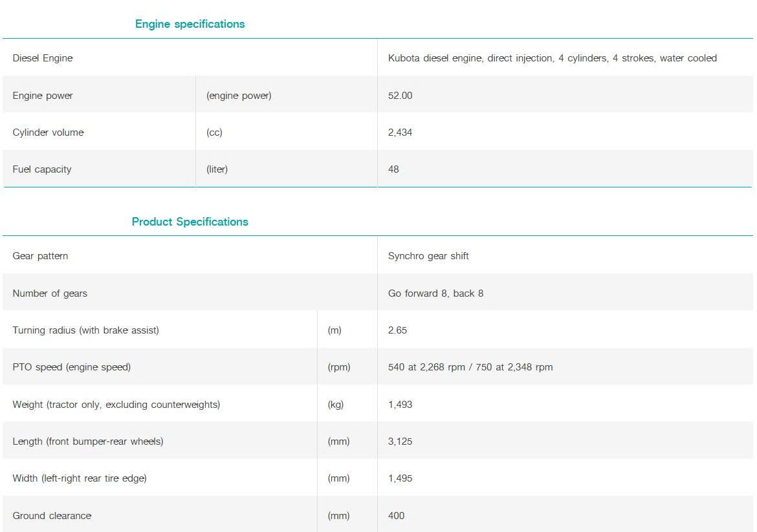Click the PTO speed (engine speed) label
The height and width of the screenshot is (532, 757).
71,367
